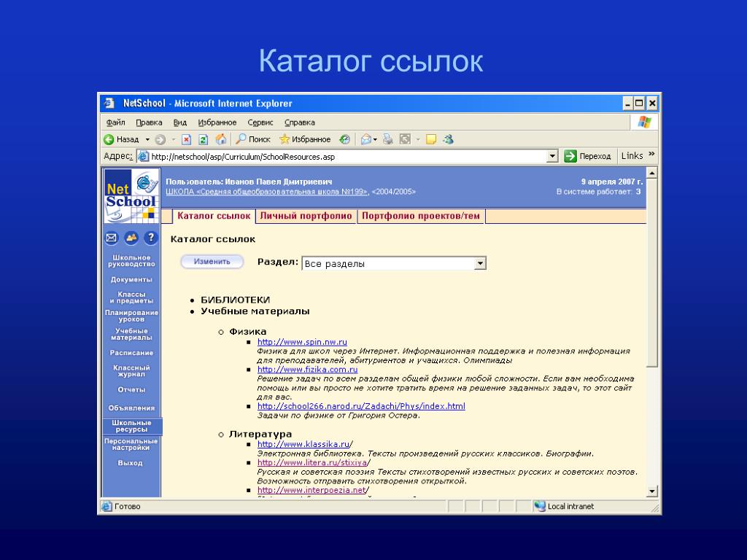Open Объявления in sidebar

131,408
